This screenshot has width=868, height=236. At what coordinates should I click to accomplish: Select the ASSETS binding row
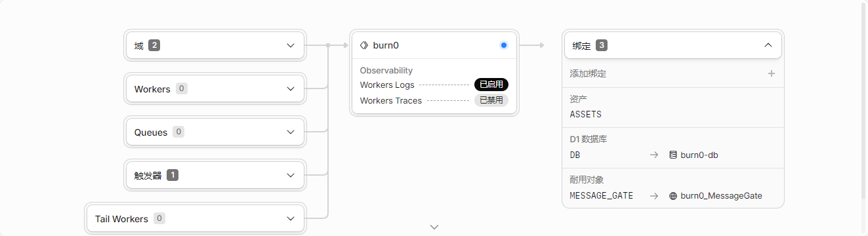click(x=673, y=107)
